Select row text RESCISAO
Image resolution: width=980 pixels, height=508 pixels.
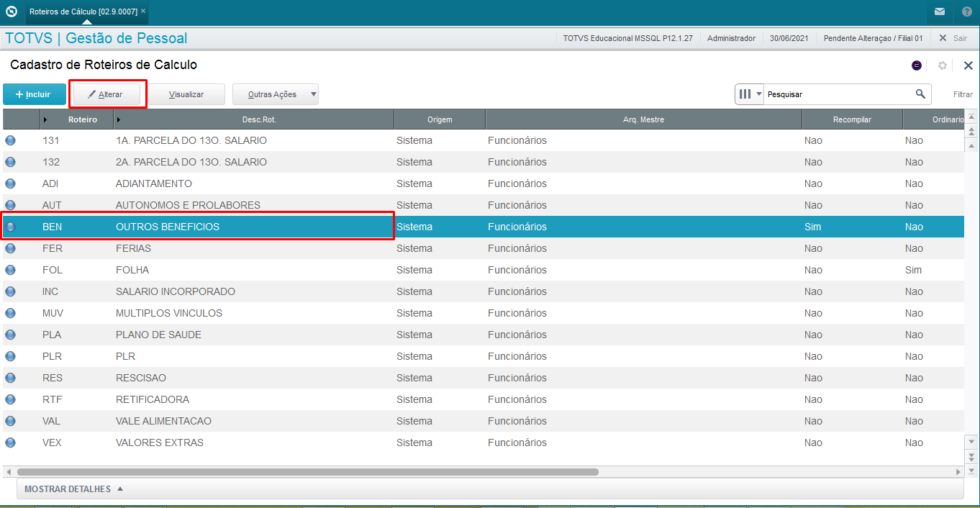click(x=141, y=378)
